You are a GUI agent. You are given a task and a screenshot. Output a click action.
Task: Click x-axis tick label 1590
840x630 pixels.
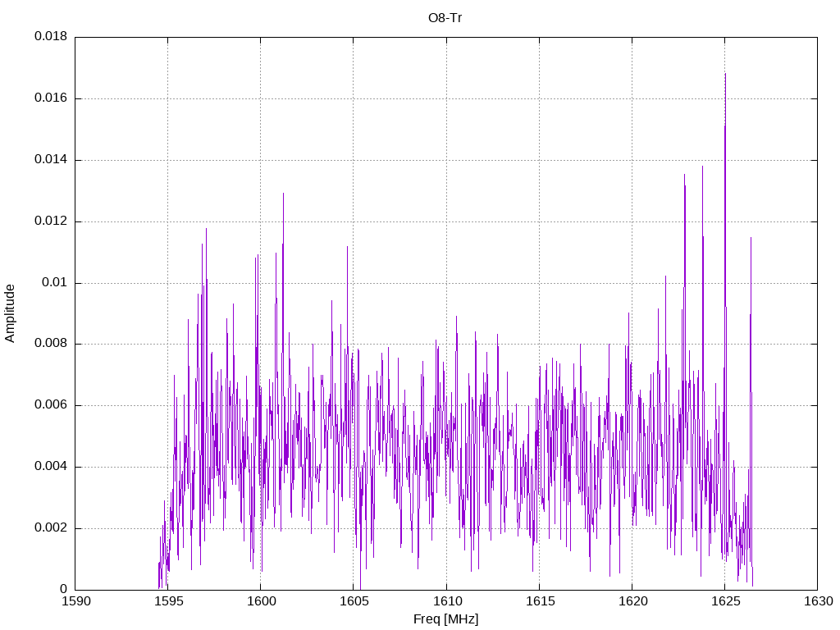(x=76, y=601)
